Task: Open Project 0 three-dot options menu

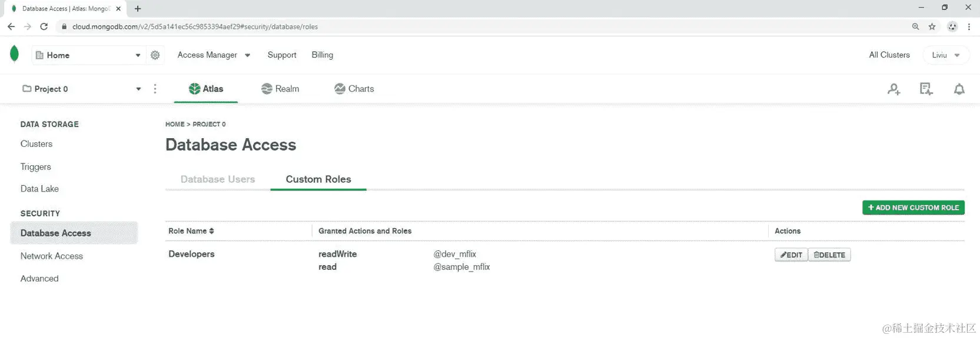Action: pos(155,89)
